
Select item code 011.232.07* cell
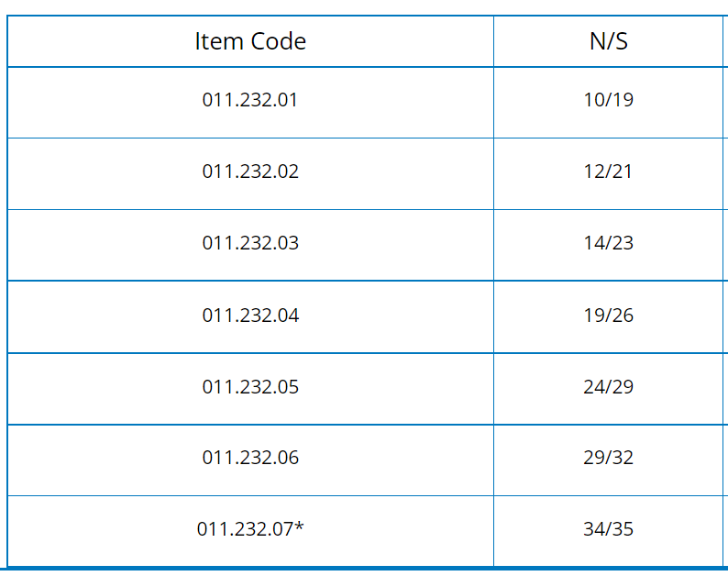[250, 529]
